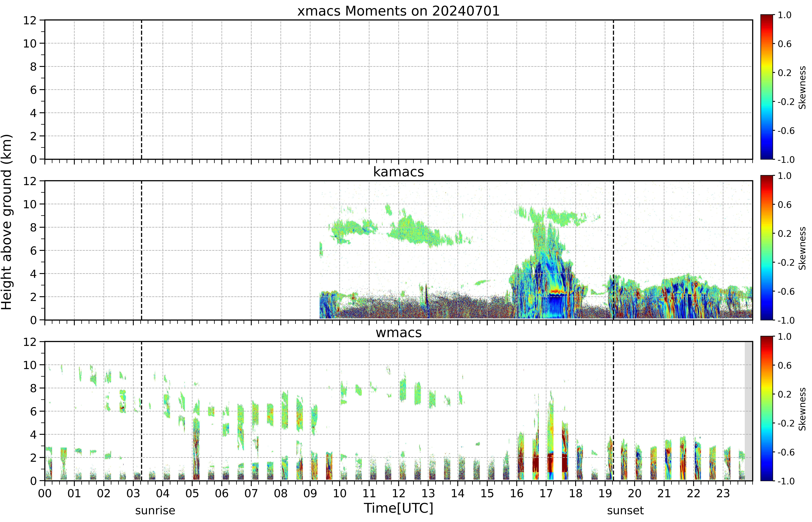Click the wmacs colorbar 'Skewness' label

point(802,409)
